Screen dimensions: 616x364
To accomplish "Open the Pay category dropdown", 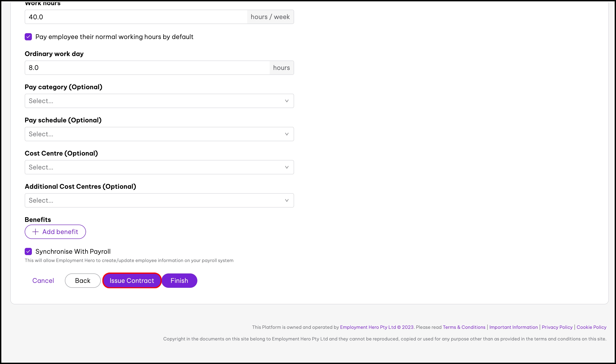I will point(155,101).
